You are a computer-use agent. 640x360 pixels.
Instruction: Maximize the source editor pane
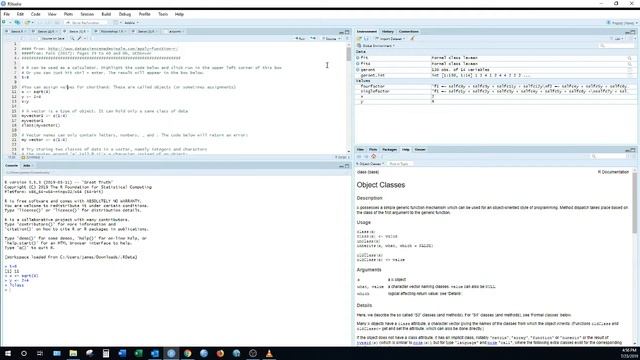click(347, 32)
